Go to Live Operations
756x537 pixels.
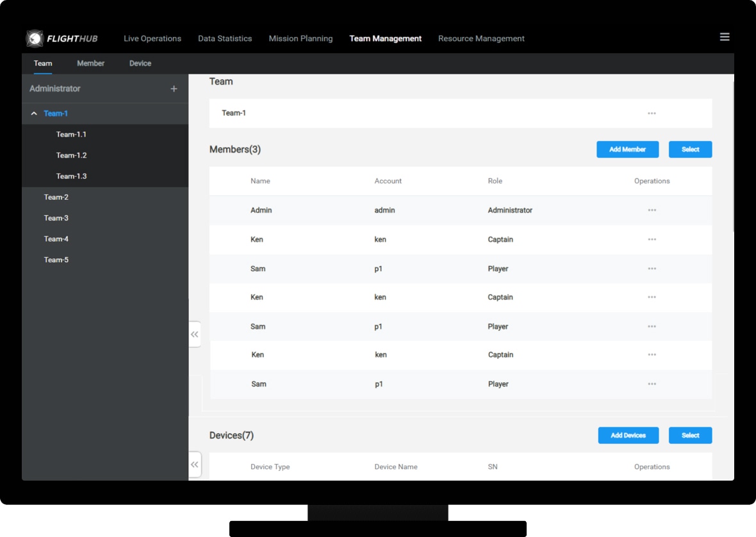pos(152,38)
